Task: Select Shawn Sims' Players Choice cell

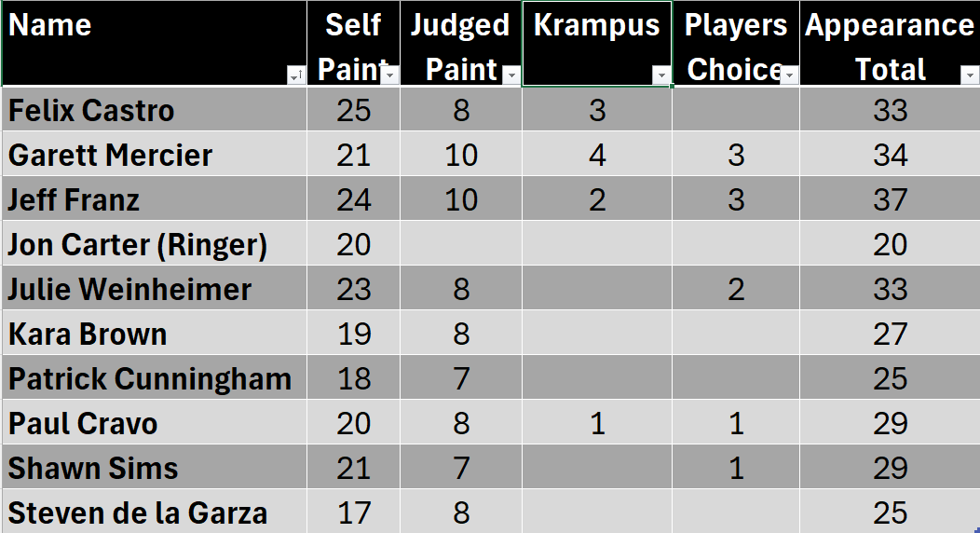Action: (x=736, y=468)
